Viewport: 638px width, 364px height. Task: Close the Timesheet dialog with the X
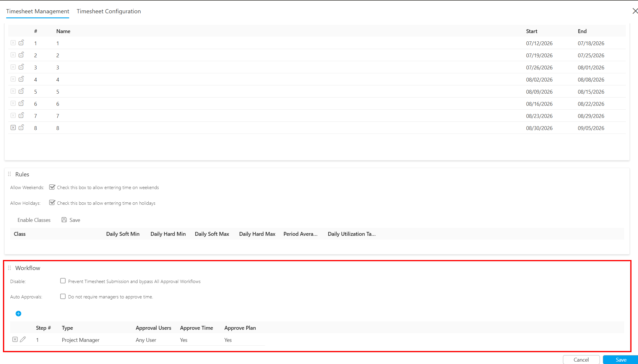click(x=635, y=11)
